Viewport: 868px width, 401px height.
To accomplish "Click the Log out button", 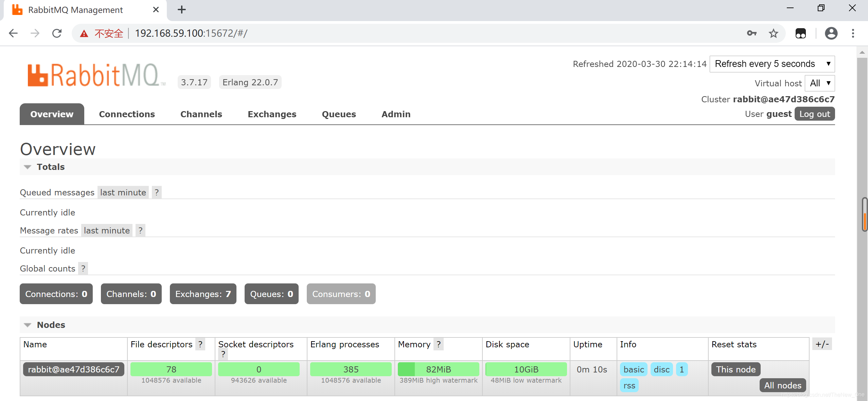I will tap(815, 114).
